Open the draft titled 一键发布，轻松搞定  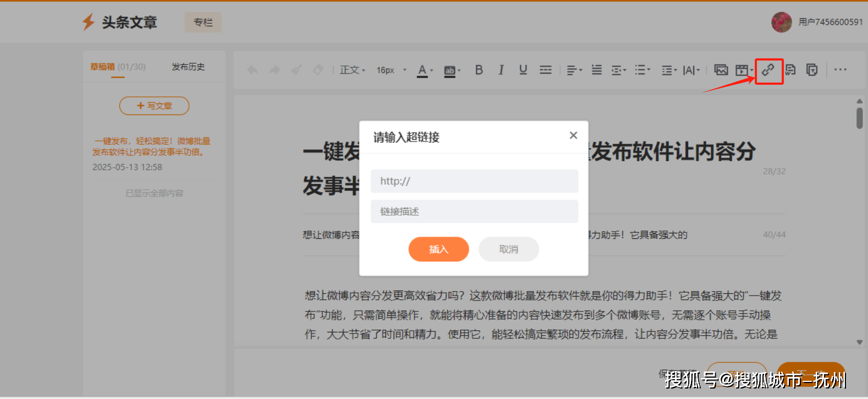151,146
